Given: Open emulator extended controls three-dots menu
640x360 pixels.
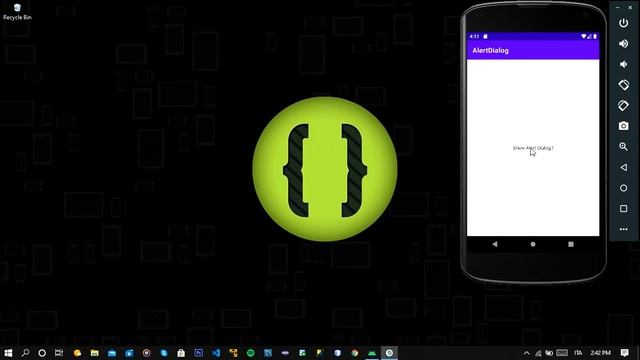Looking at the screenshot, I should tap(623, 229).
